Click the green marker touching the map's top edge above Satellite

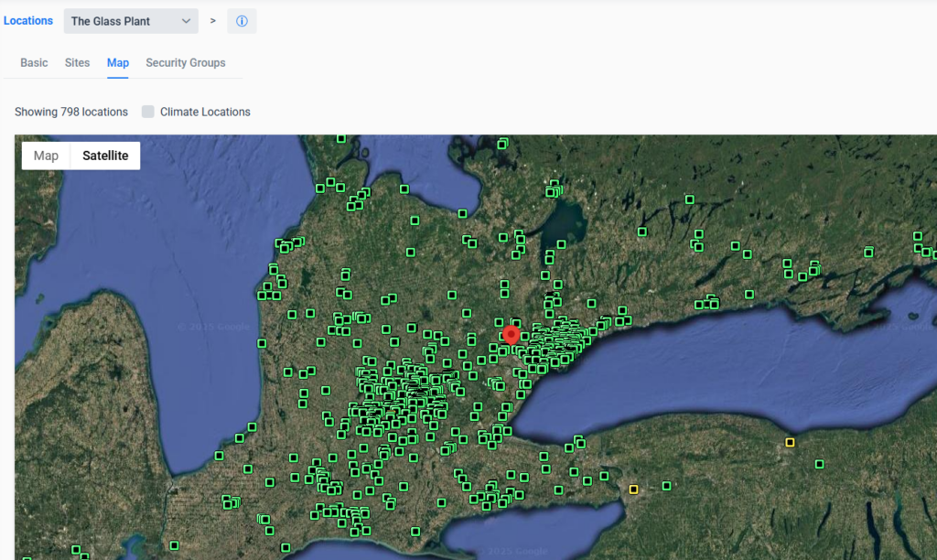pyautogui.click(x=341, y=138)
